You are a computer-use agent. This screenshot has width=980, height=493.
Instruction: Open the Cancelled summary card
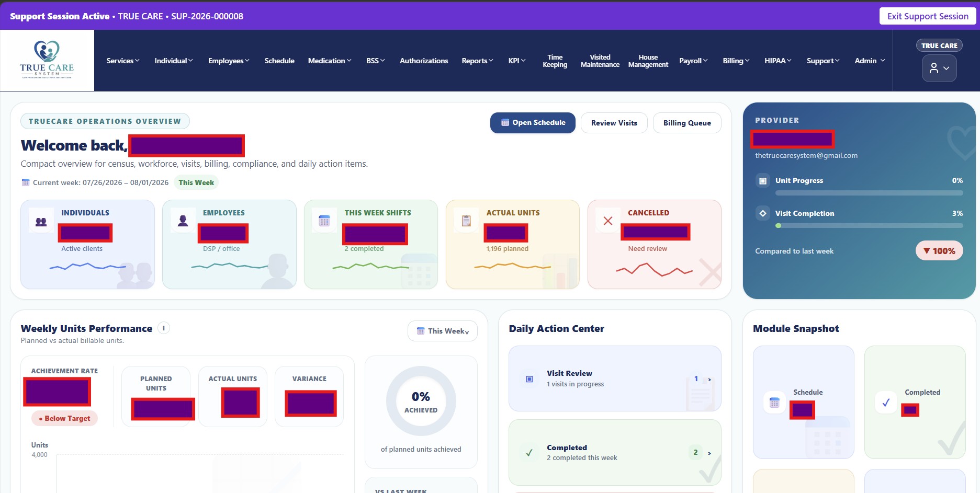pyautogui.click(x=655, y=244)
